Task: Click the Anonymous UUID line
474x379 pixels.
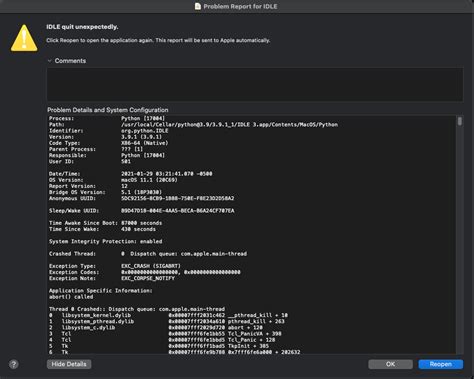Action: (141, 199)
